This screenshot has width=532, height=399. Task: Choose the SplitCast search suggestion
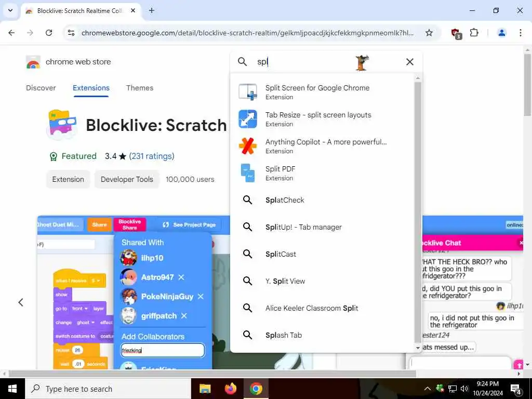(322, 254)
